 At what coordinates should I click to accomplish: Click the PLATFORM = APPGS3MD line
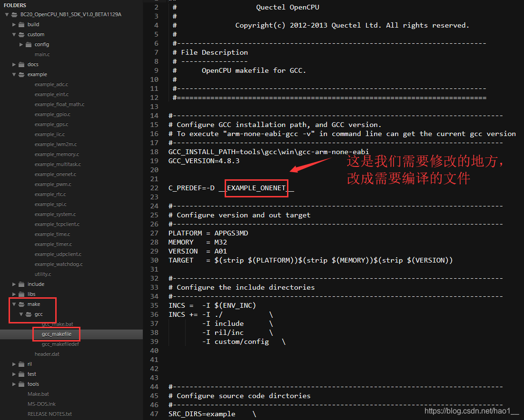(208, 234)
